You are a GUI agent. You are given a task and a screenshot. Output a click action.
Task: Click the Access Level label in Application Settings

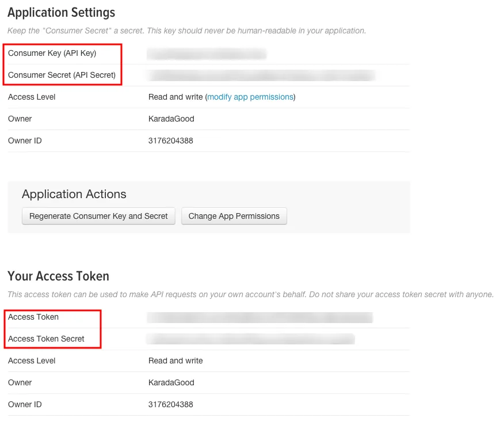(x=32, y=97)
